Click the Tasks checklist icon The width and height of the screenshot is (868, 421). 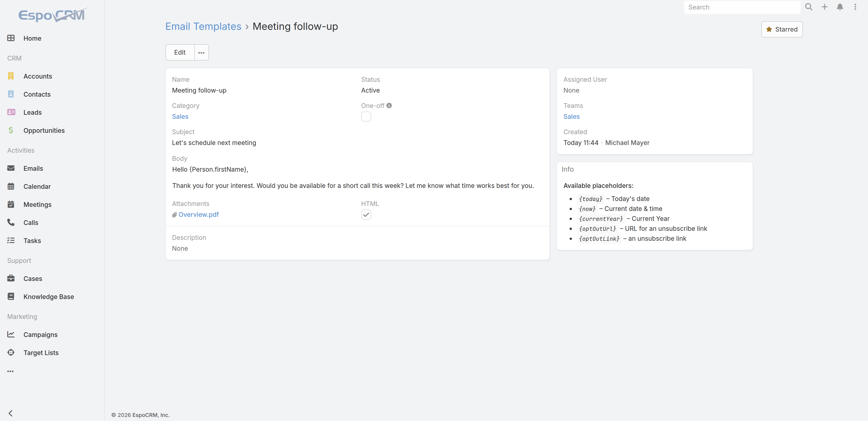click(x=11, y=241)
